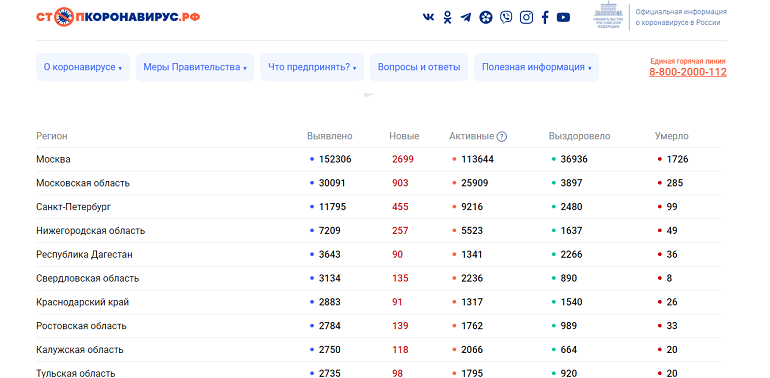The image size is (770, 378).
Task: Click the hotline number 8-800-2000-112
Action: point(688,72)
